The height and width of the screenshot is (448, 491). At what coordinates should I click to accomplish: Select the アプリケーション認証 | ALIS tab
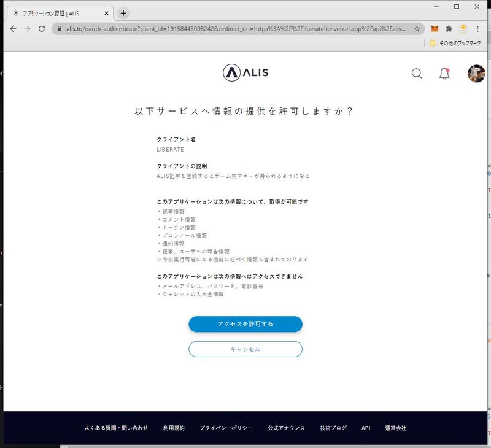click(x=55, y=13)
